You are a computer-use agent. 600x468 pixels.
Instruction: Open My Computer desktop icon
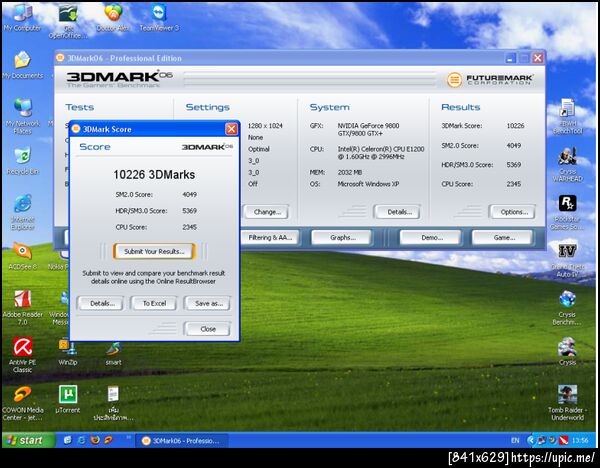tap(22, 17)
